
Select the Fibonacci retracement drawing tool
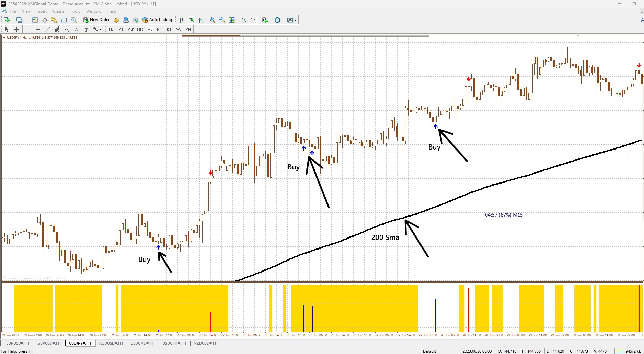[67, 29]
